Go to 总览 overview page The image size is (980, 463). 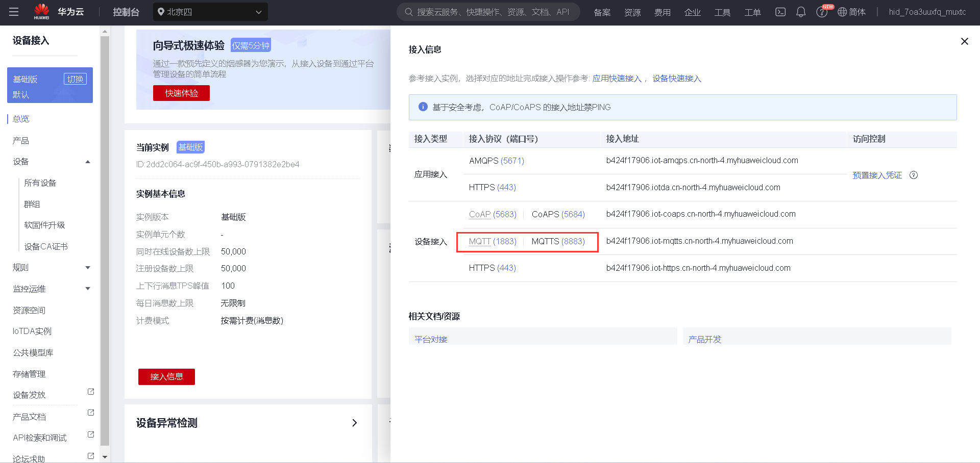pyautogui.click(x=21, y=119)
